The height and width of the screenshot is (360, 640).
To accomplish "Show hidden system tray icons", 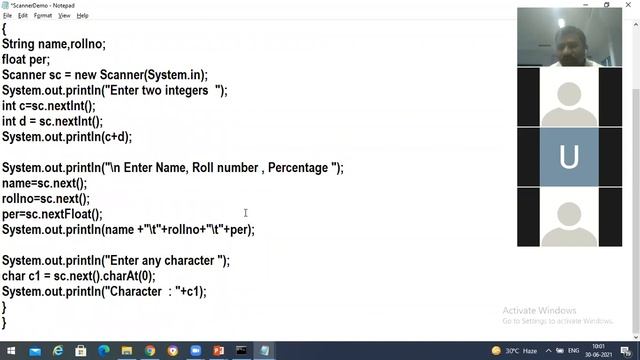I will coord(548,351).
